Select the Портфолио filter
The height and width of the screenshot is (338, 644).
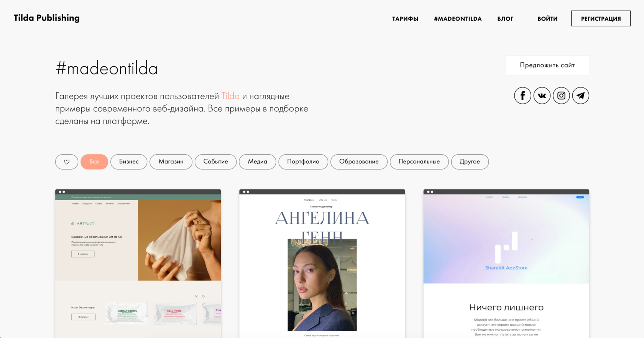pos(303,162)
